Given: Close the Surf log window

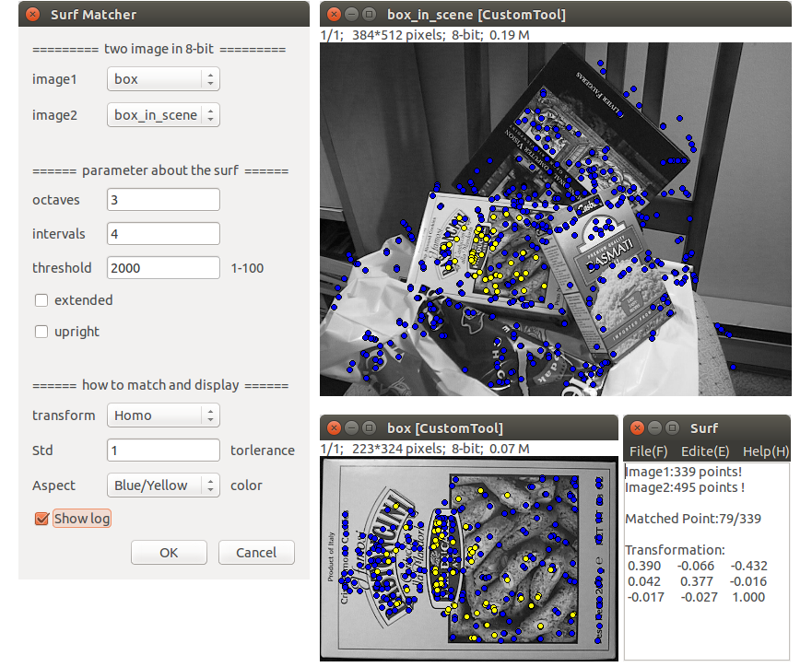Looking at the screenshot, I should pos(638,428).
